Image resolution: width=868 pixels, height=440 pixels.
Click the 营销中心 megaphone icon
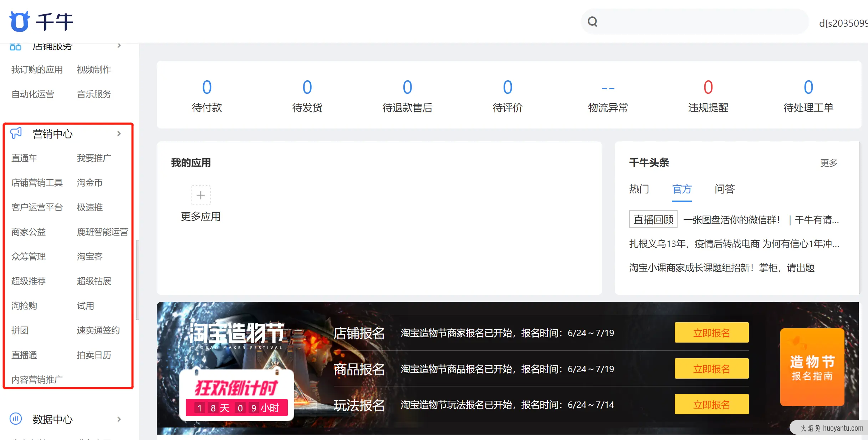tap(16, 133)
